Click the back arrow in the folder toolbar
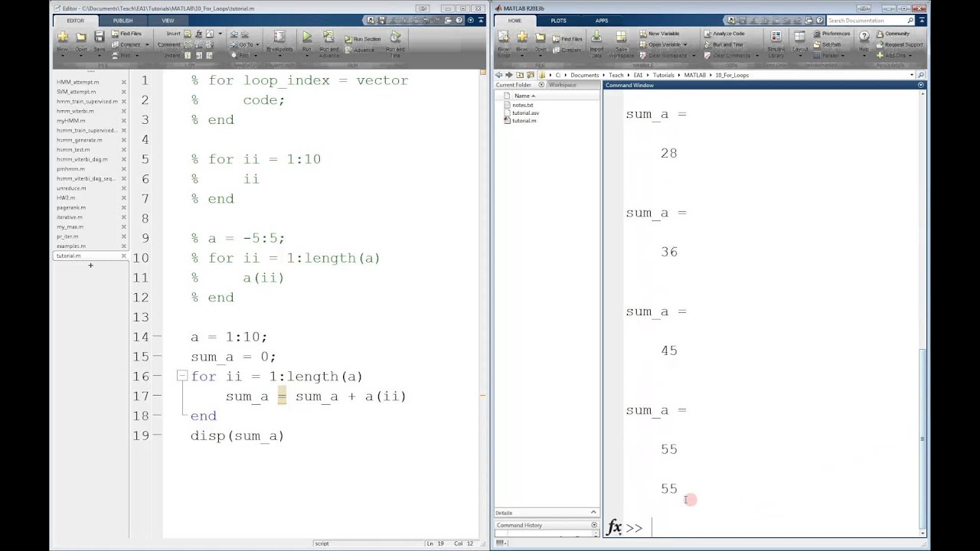 499,75
